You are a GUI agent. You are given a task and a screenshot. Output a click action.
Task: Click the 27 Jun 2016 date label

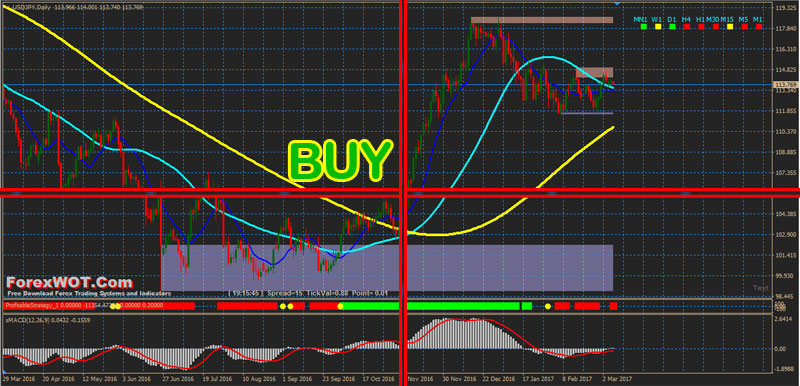(178, 379)
